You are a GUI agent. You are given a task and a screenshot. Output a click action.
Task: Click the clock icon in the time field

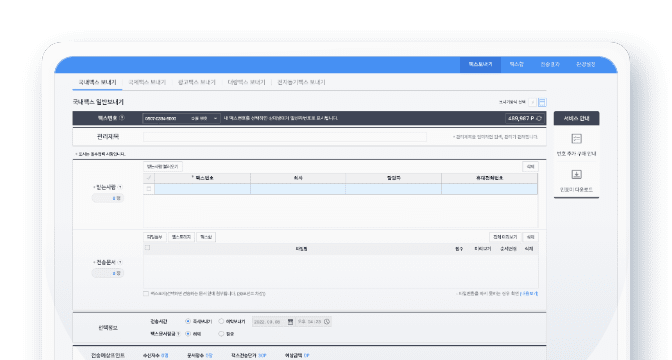click(327, 321)
